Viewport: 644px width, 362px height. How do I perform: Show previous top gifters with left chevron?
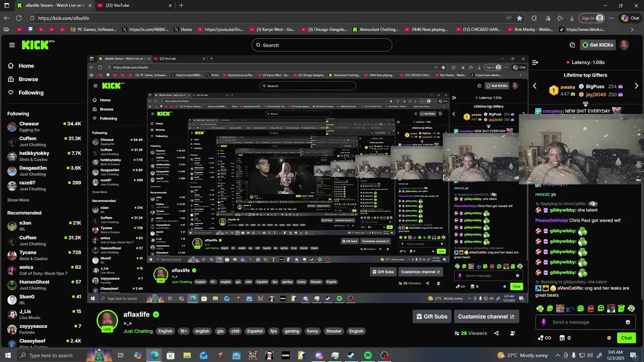[x=535, y=86]
